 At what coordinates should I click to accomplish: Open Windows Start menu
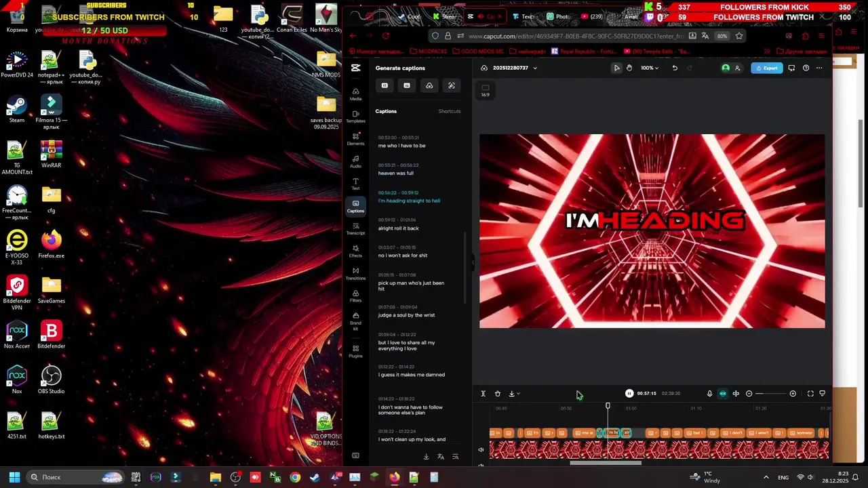(14, 477)
